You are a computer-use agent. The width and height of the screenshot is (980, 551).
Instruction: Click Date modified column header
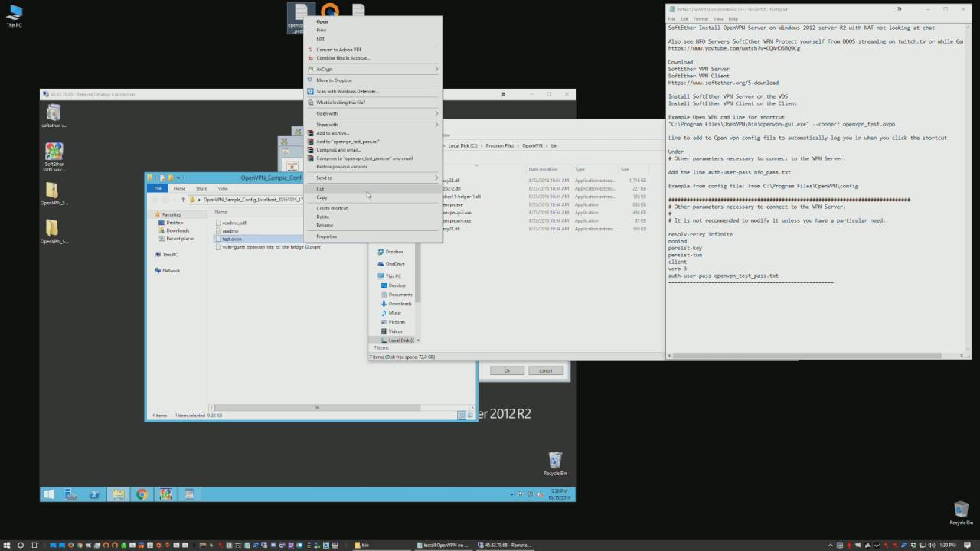click(x=543, y=169)
